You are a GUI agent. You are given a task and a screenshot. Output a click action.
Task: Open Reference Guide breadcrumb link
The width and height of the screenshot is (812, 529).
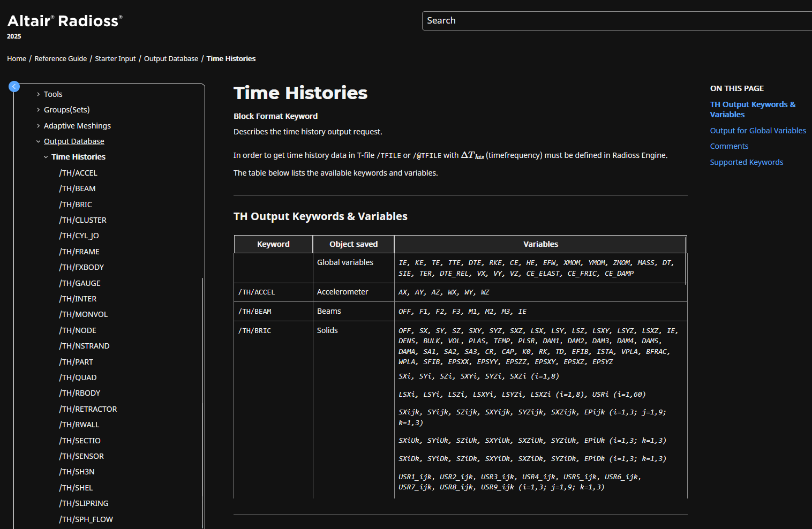61,59
